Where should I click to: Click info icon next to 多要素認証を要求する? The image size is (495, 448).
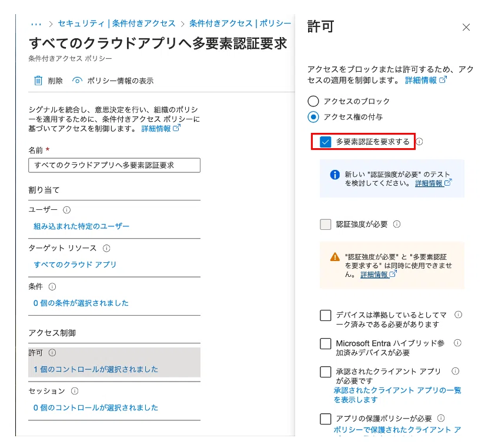click(420, 142)
